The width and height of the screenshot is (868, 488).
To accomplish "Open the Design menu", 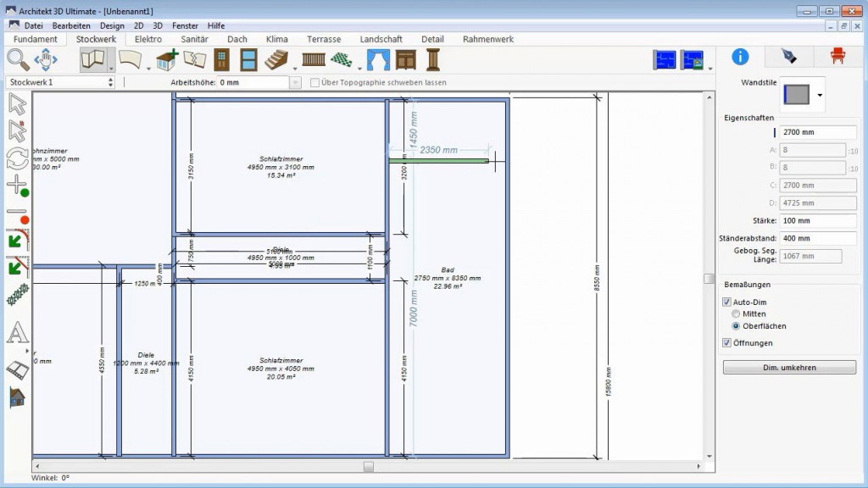I will [x=112, y=25].
